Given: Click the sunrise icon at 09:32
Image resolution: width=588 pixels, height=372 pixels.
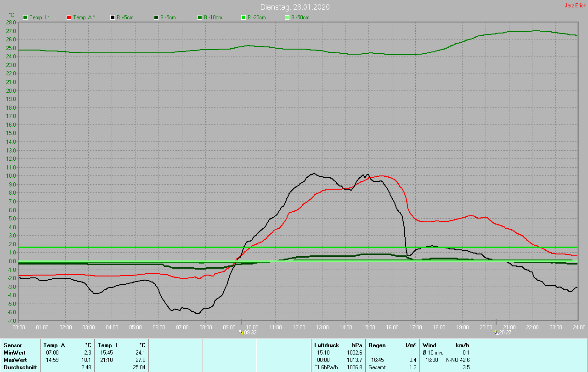Looking at the screenshot, I should 241,332.
